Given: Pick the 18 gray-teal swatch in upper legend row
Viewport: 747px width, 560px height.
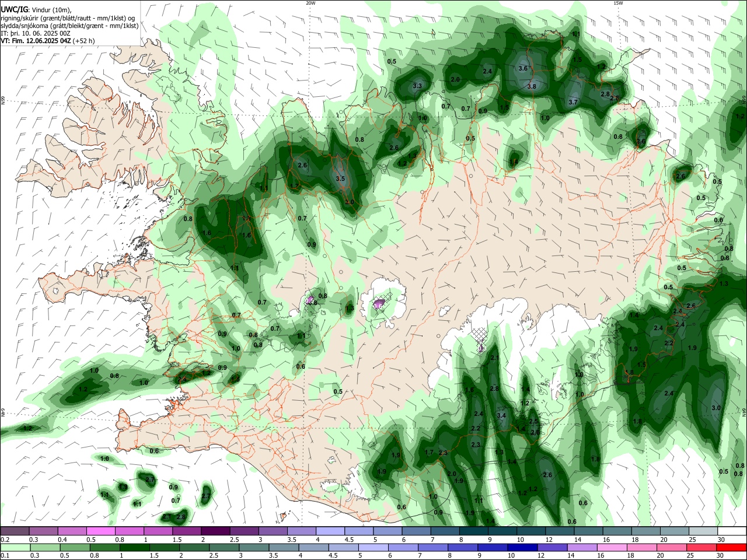Looking at the screenshot, I should point(645,531).
